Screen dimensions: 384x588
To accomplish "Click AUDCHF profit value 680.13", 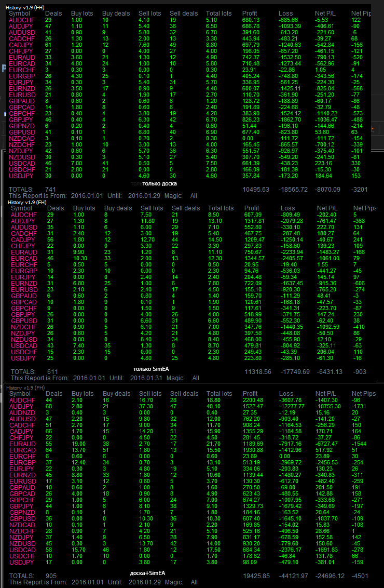I will coord(251,20).
